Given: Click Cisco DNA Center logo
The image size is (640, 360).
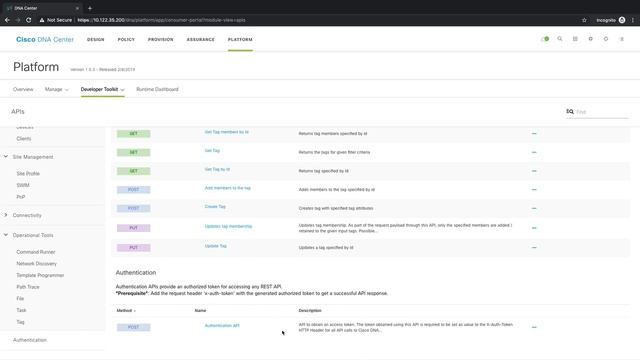Looking at the screenshot, I should pos(45,40).
